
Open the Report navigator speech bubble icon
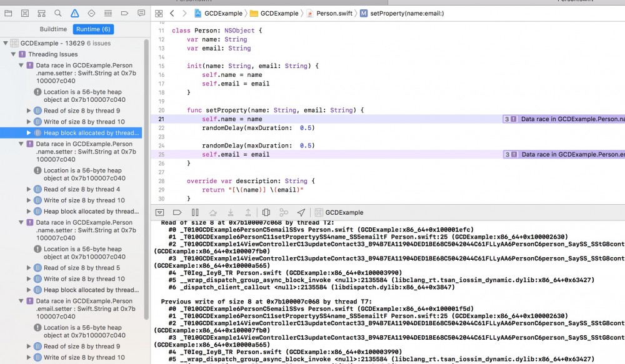click(x=141, y=13)
